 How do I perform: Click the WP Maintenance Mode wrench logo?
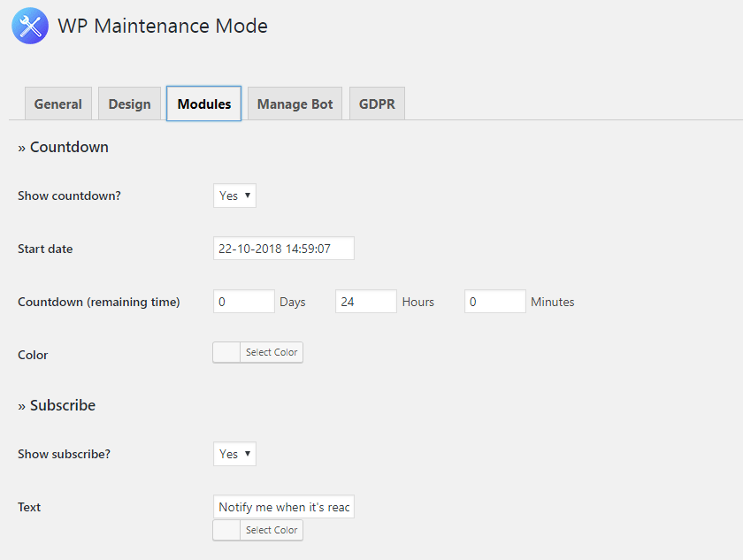tap(29, 27)
